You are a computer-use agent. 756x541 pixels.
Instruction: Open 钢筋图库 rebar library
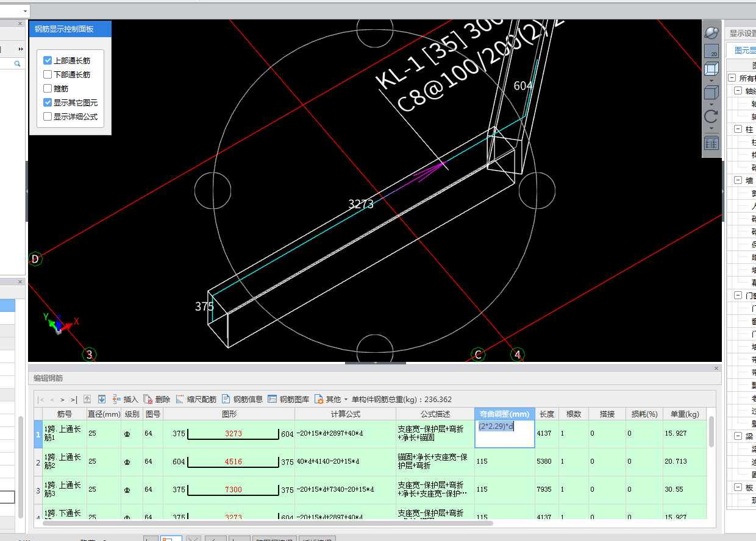click(288, 400)
